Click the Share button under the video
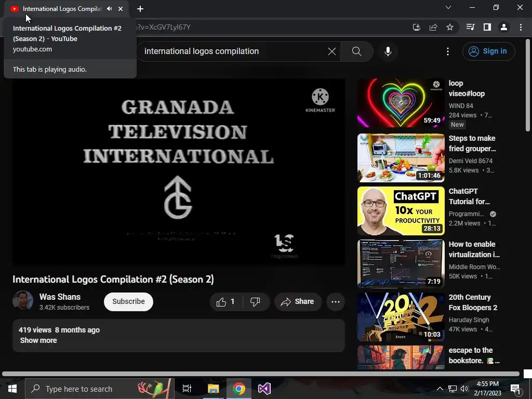The width and height of the screenshot is (532, 399). [298, 302]
